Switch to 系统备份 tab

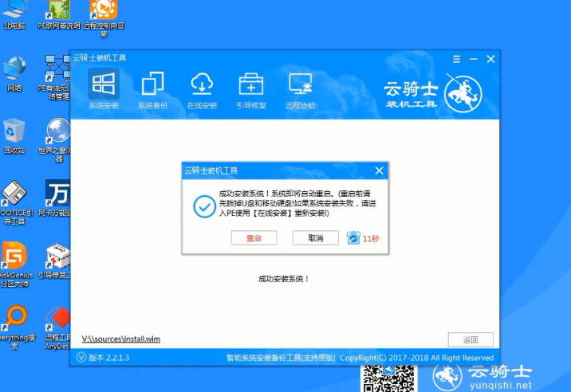152,89
